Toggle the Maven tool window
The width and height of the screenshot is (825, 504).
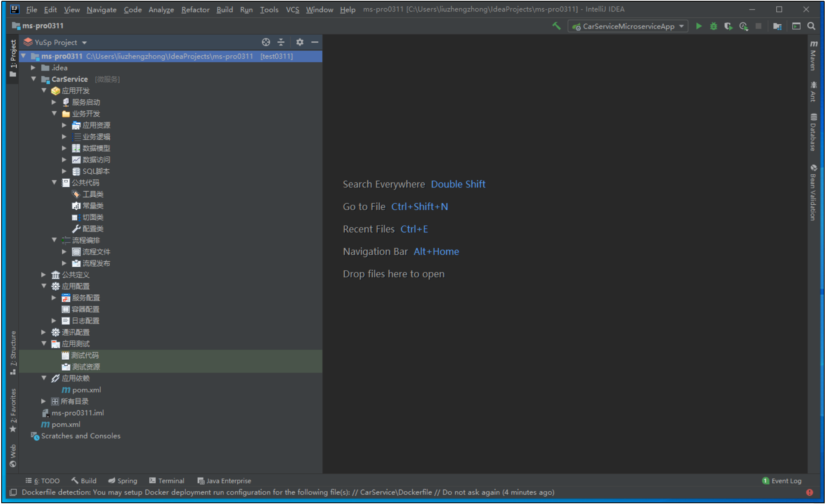[813, 56]
